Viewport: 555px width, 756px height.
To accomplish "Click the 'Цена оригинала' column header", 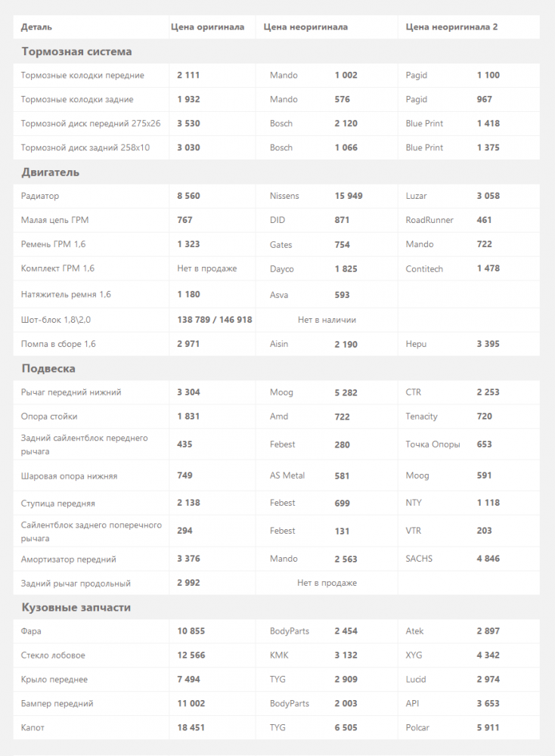I will (207, 27).
